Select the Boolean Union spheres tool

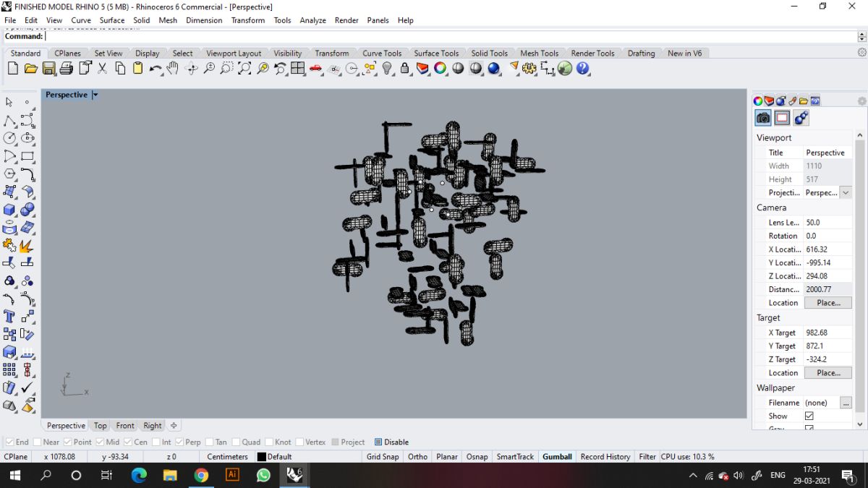[27, 210]
